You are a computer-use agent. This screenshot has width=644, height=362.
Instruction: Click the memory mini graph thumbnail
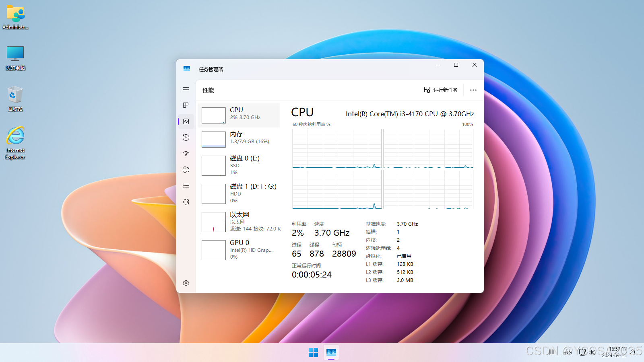point(214,140)
